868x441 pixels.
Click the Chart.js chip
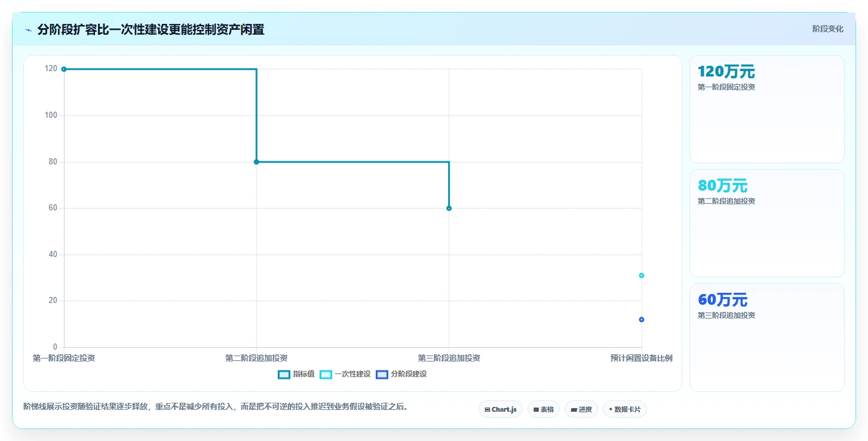[x=501, y=409]
